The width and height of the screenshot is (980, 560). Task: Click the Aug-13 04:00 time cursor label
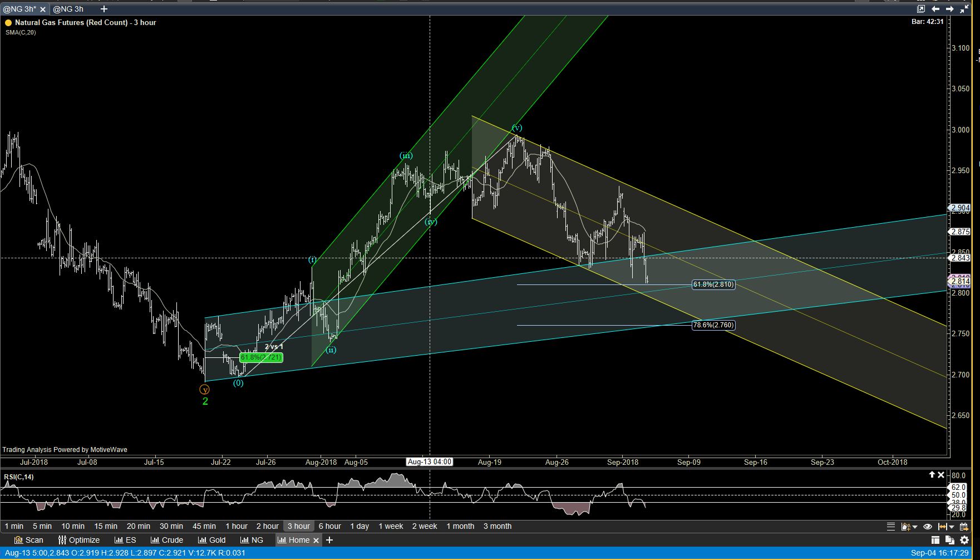tap(430, 462)
